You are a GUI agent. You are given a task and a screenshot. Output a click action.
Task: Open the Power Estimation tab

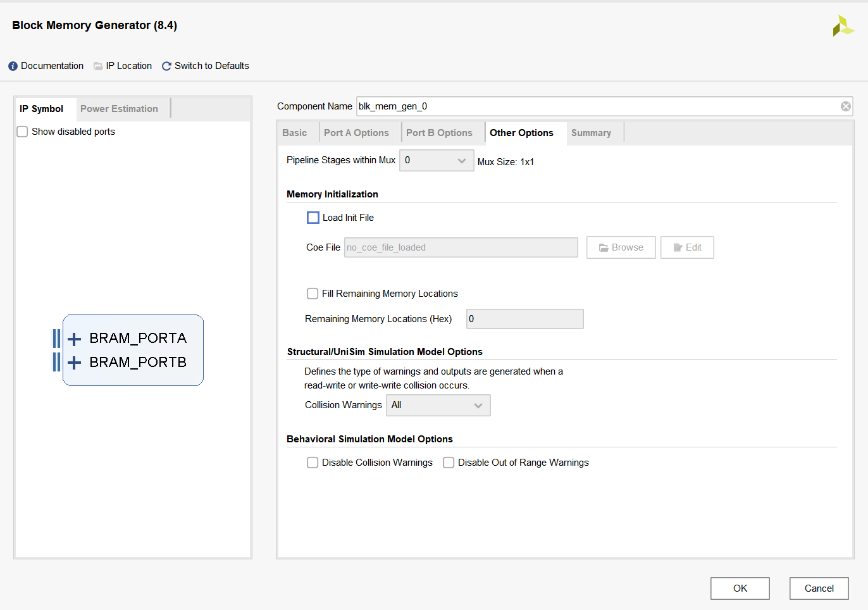pyautogui.click(x=119, y=109)
